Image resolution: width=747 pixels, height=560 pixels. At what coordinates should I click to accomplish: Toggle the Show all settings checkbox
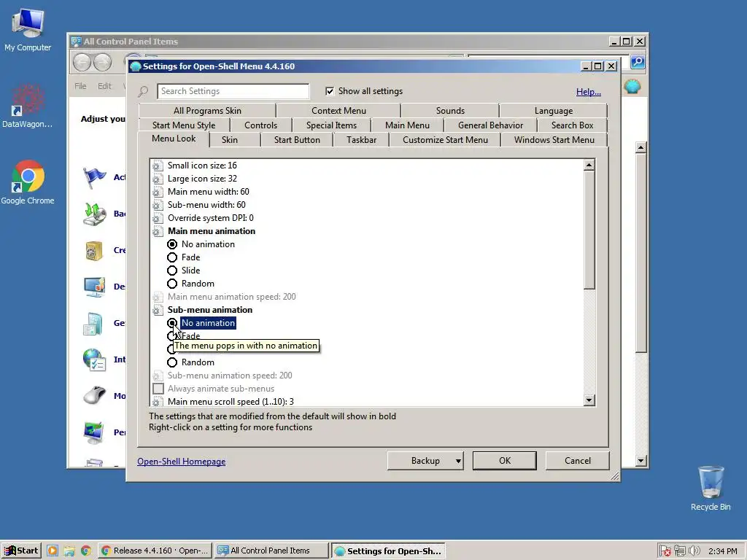(330, 91)
